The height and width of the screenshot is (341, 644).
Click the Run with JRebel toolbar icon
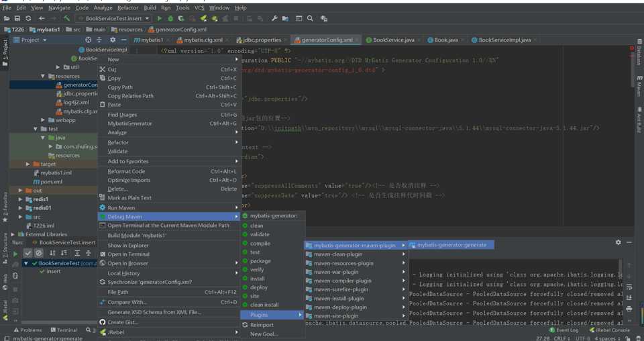[203, 19]
